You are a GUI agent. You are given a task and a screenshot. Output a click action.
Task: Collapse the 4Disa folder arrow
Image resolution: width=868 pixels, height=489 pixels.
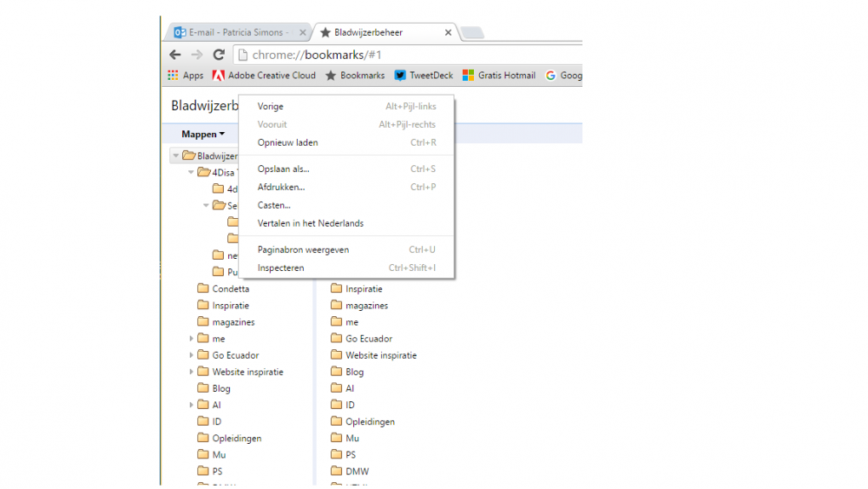[x=191, y=172]
